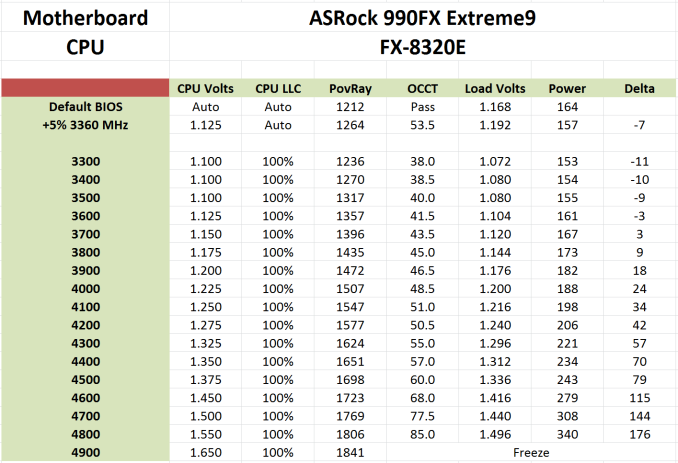Click the Delta value 176 cell
This screenshot has width=678, height=463.
(640, 434)
